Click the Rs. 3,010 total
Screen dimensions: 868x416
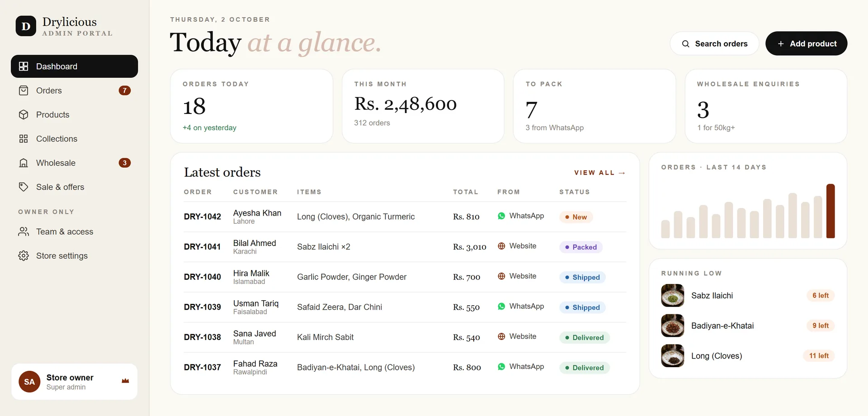point(470,247)
